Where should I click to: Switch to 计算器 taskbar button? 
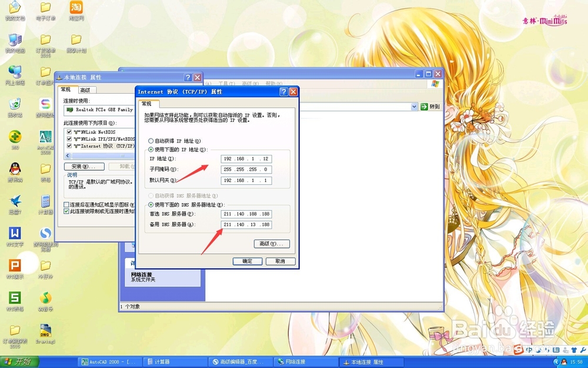click(175, 362)
